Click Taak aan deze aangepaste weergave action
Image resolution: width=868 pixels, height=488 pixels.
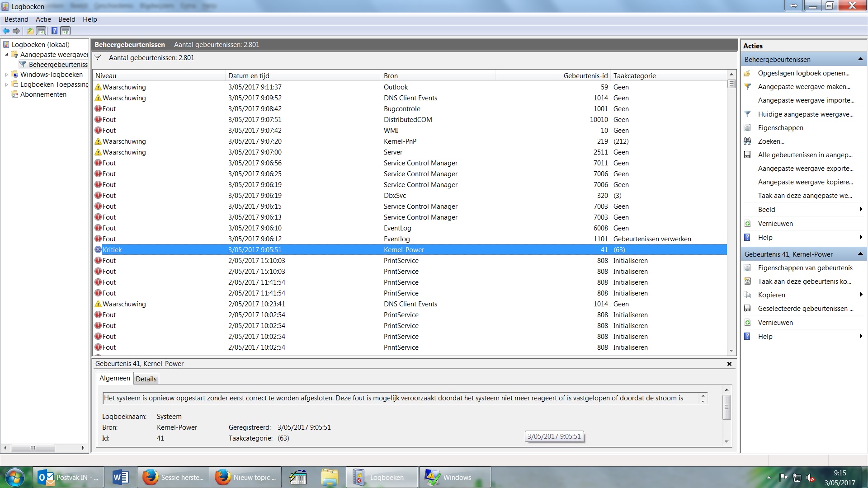(805, 195)
